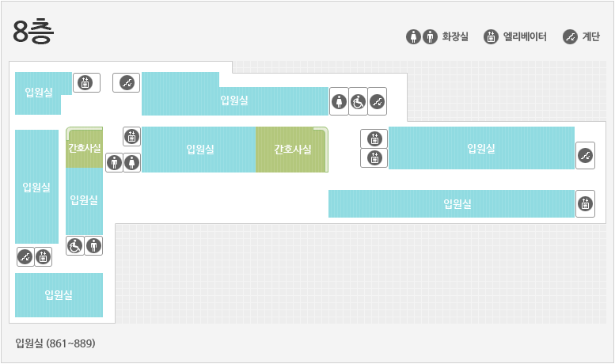
Task: Click the women's restroom icon beside the wheelchair icon
Action: [339, 101]
